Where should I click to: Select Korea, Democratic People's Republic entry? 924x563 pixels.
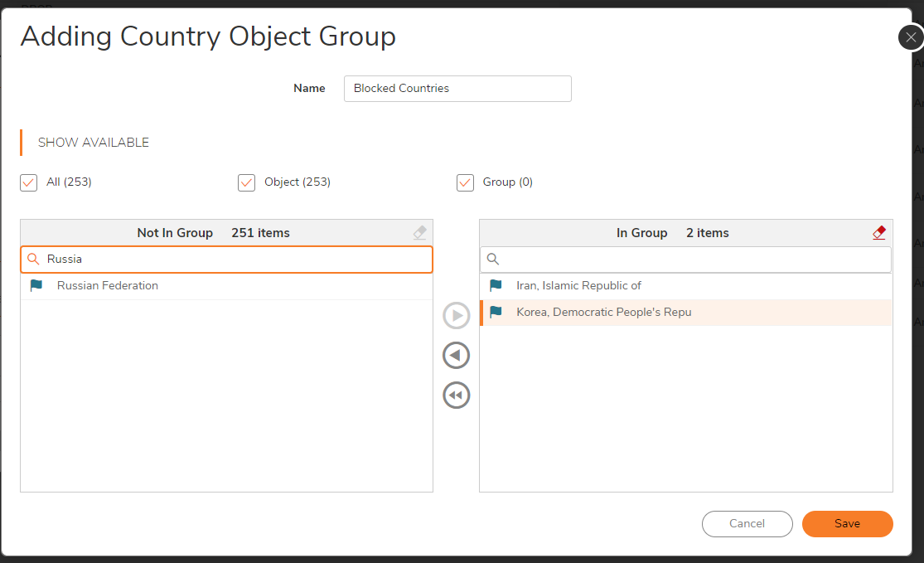pyautogui.click(x=603, y=313)
